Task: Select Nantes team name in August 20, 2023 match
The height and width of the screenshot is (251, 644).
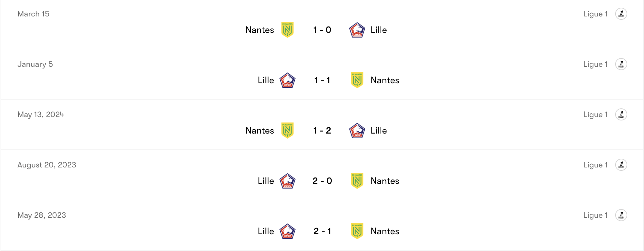Action: [385, 181]
